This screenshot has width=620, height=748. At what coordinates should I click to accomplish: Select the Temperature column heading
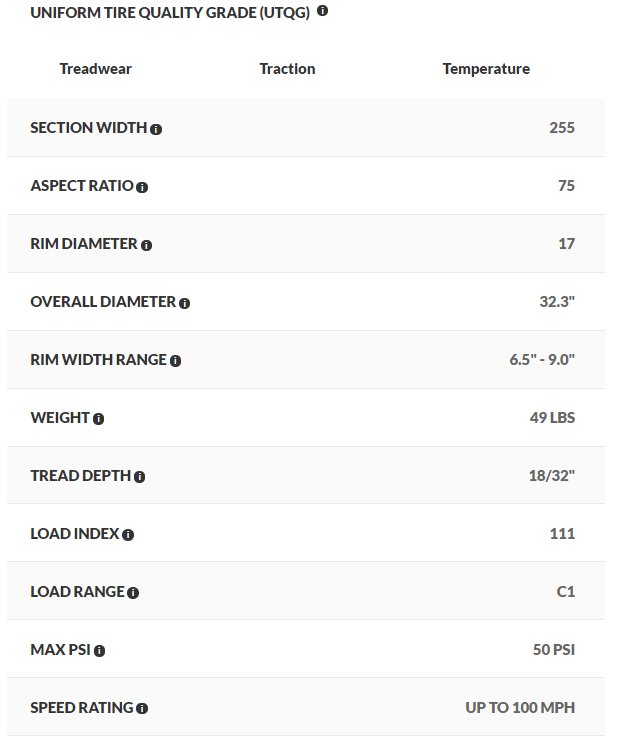pyautogui.click(x=486, y=69)
